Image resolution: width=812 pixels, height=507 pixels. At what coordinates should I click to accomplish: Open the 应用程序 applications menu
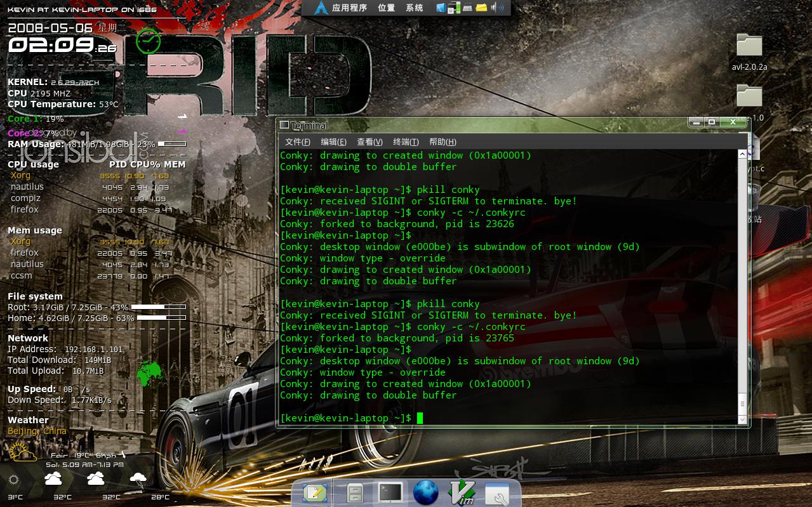[350, 8]
